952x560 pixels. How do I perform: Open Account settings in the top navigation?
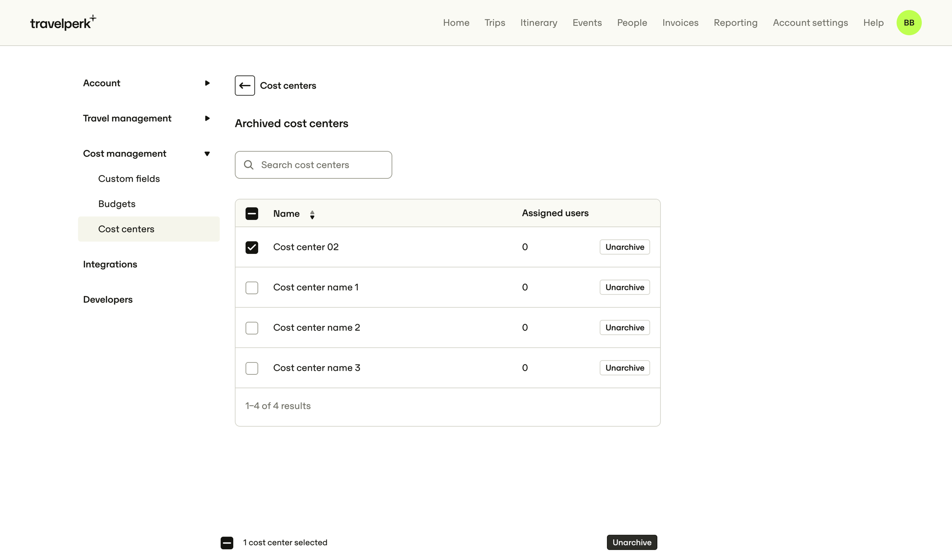[x=810, y=23]
